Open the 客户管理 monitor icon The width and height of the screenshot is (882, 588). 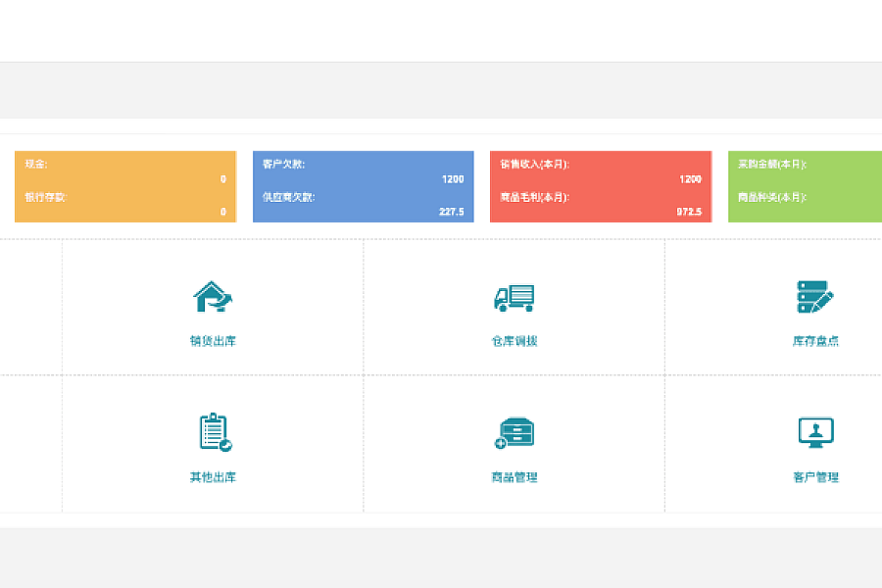pyautogui.click(x=816, y=433)
